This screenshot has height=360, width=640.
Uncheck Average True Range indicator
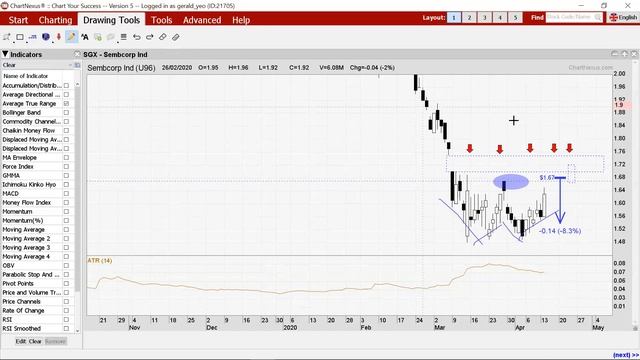pyautogui.click(x=66, y=104)
